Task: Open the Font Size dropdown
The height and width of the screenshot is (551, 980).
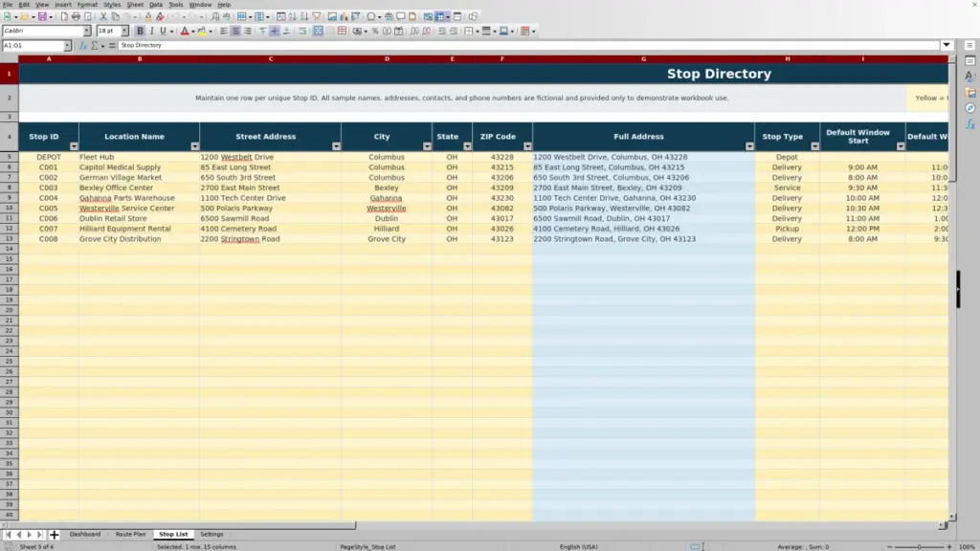Action: pos(124,31)
